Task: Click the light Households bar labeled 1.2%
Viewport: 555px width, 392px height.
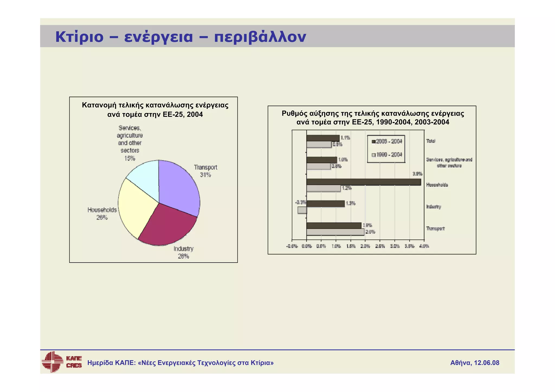Action: pyautogui.click(x=324, y=188)
